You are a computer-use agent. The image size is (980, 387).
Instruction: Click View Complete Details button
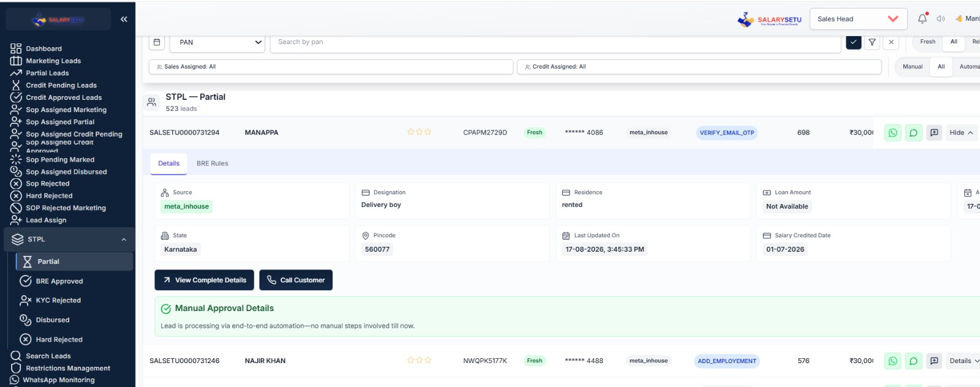(204, 280)
